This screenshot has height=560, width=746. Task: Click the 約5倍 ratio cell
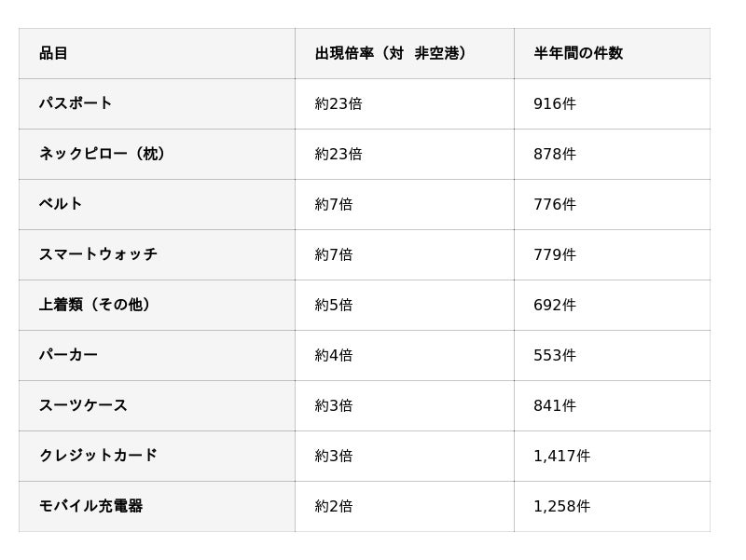tap(334, 305)
